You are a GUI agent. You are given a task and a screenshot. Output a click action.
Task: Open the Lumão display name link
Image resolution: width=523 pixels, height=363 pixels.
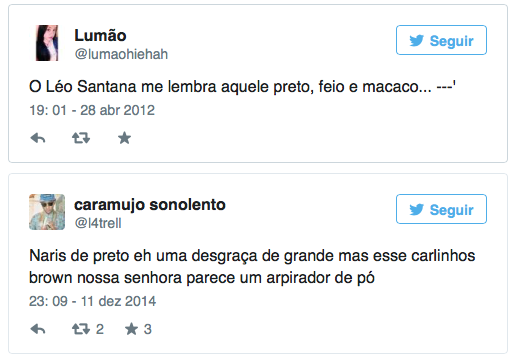(100, 35)
